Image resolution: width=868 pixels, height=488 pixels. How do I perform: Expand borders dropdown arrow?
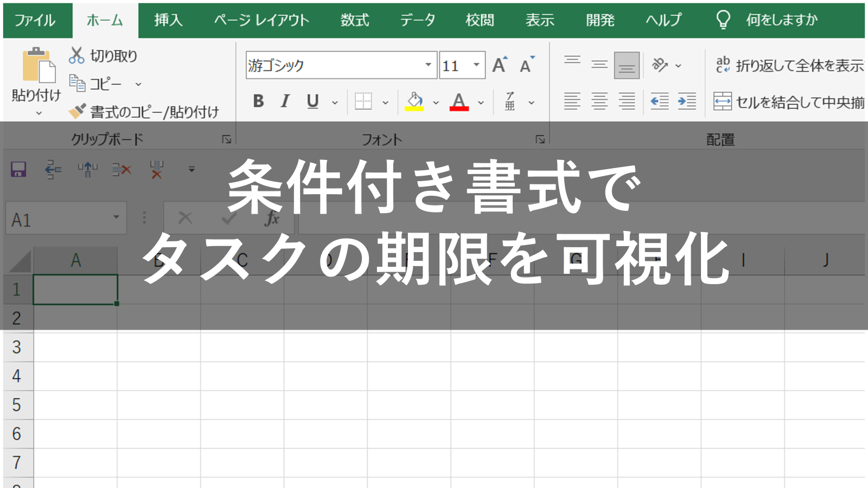point(385,102)
